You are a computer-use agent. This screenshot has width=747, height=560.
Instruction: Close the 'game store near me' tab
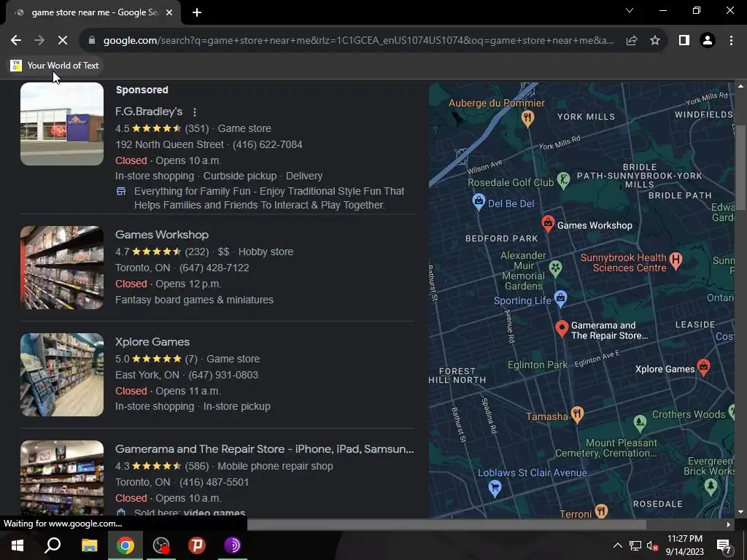169,12
